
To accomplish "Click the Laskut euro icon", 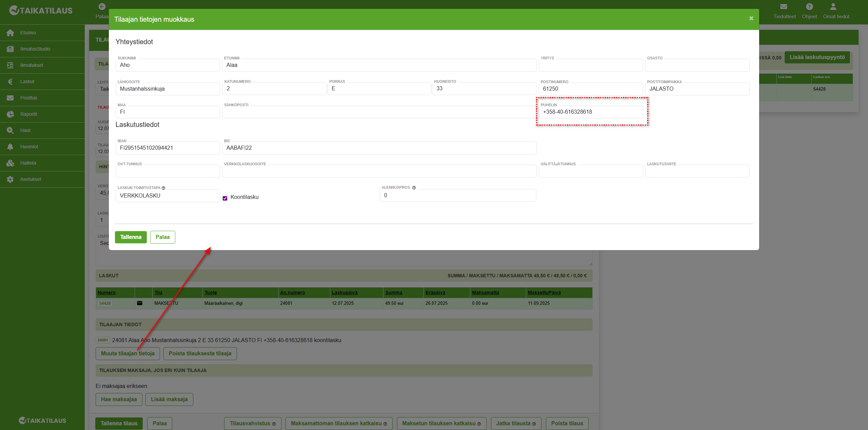I will [x=10, y=81].
